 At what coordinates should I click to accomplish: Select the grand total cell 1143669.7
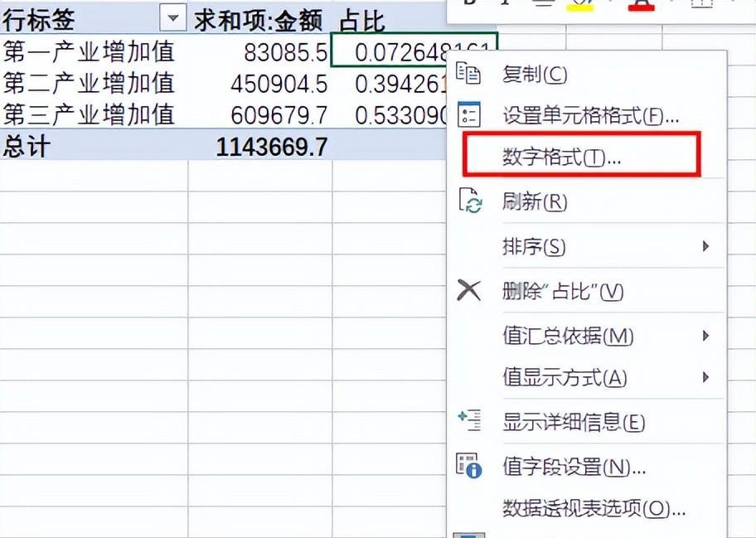pos(260,145)
